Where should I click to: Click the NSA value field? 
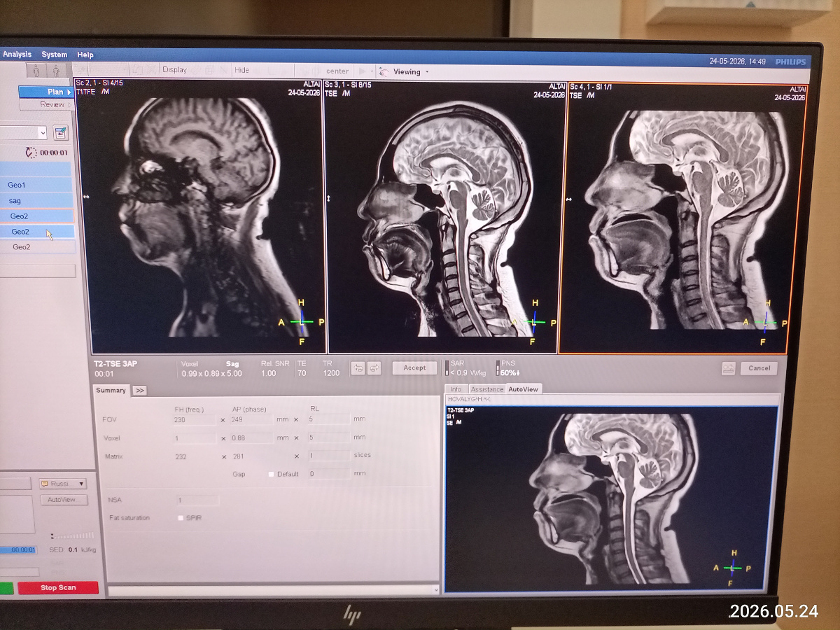point(197,500)
